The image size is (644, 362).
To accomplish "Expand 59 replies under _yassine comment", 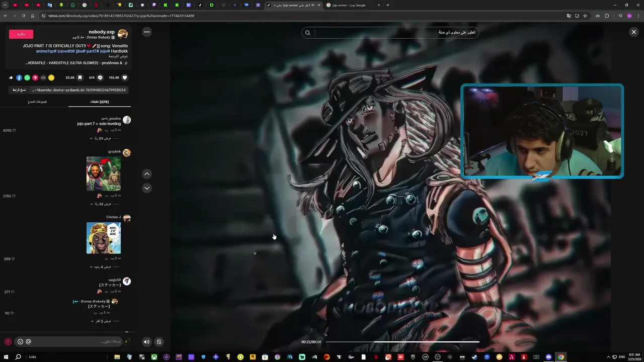I will pos(103,138).
